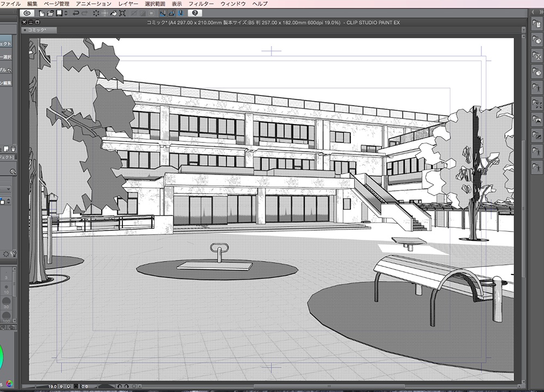544x392 pixels.
Task: Open the ウィンドウ menu
Action: point(233,4)
